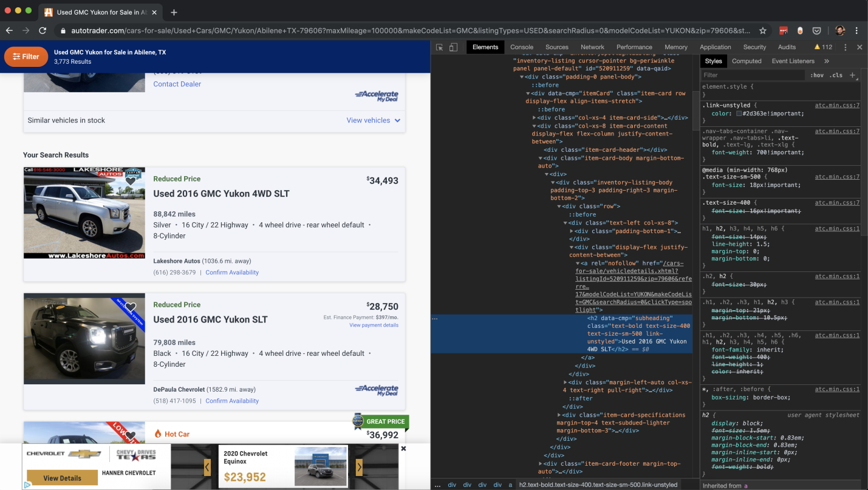Image resolution: width=868 pixels, height=490 pixels.
Task: Bookmark this page with the star icon
Action: point(763,30)
